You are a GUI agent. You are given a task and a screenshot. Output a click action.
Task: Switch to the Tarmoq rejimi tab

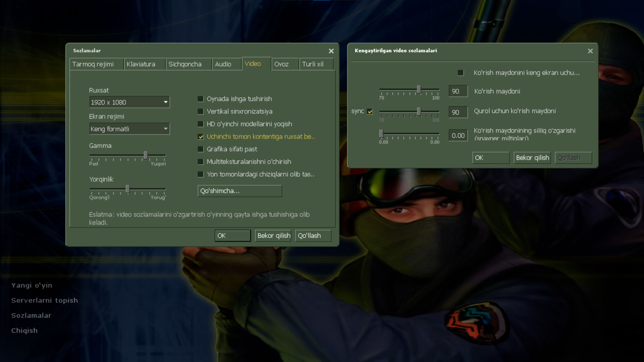point(96,64)
